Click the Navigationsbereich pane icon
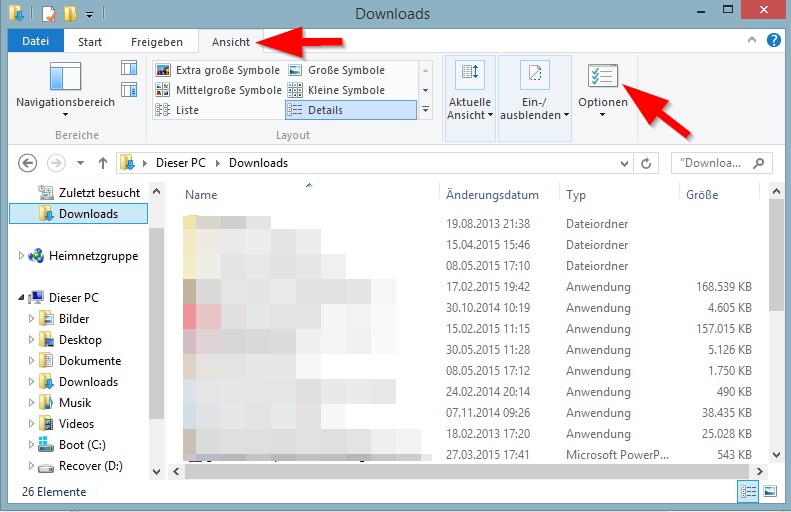Image resolution: width=791 pixels, height=512 pixels. click(x=64, y=78)
